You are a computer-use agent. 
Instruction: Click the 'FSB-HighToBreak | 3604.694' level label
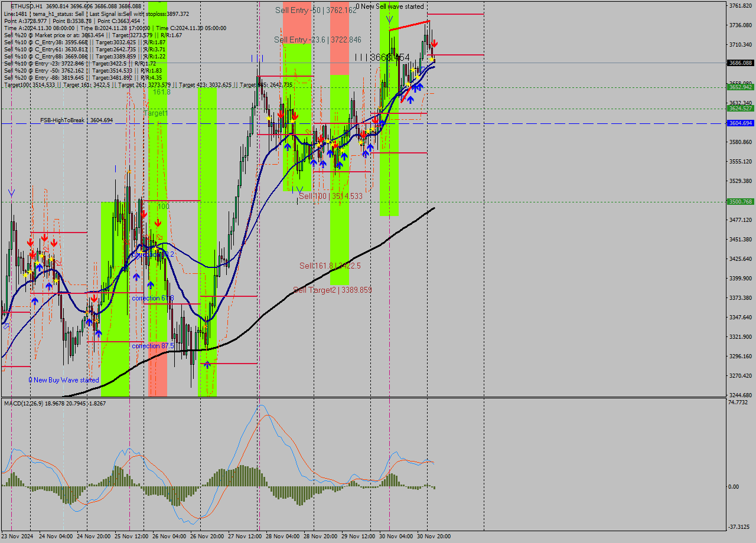[76, 120]
